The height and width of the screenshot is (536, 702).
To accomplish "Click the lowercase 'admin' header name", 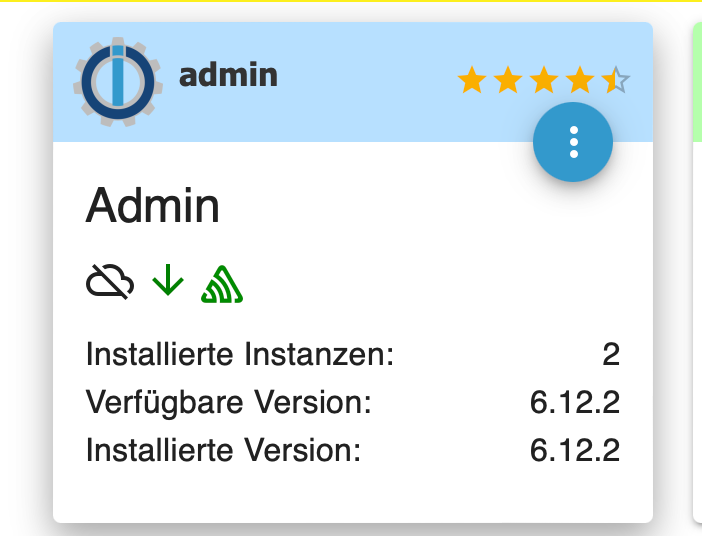I will pyautogui.click(x=228, y=76).
